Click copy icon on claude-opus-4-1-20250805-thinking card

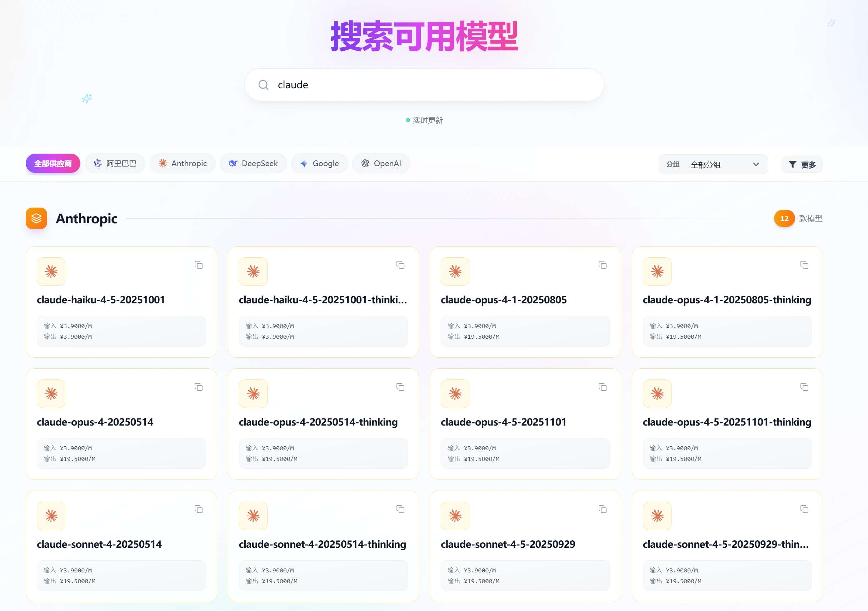(804, 265)
